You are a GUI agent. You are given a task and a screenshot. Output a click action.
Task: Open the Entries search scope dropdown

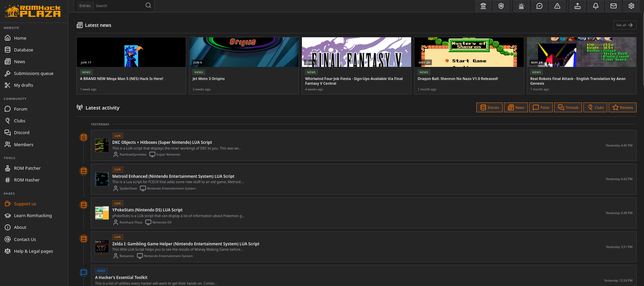85,6
